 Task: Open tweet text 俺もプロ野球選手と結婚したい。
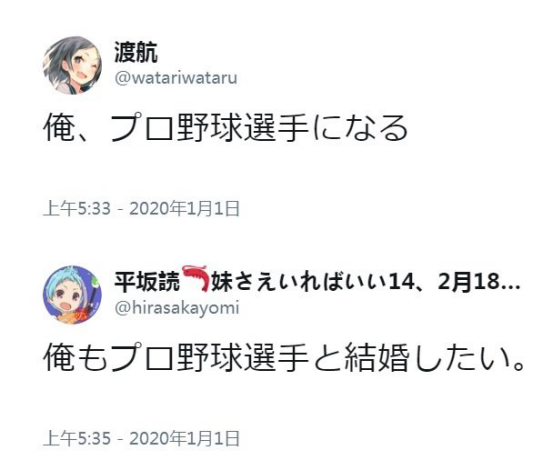click(x=284, y=357)
